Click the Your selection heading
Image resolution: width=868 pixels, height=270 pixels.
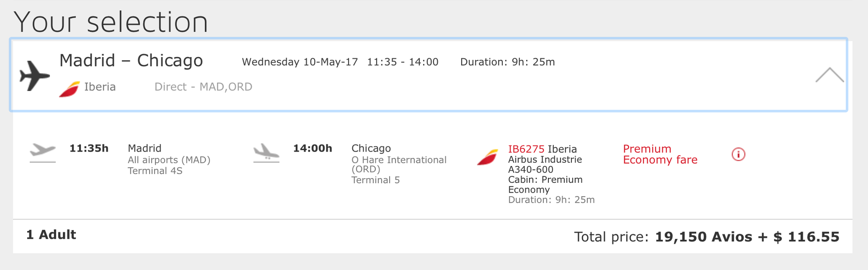click(x=111, y=20)
